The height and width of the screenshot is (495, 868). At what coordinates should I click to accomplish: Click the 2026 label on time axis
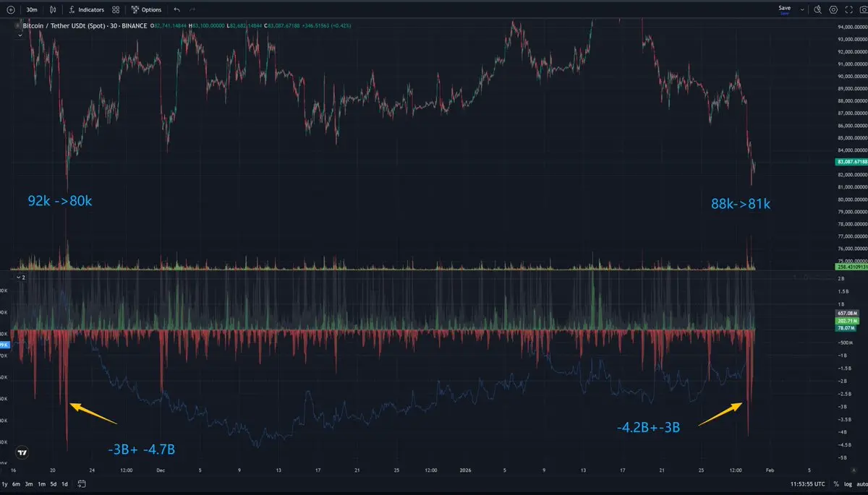pyautogui.click(x=464, y=470)
